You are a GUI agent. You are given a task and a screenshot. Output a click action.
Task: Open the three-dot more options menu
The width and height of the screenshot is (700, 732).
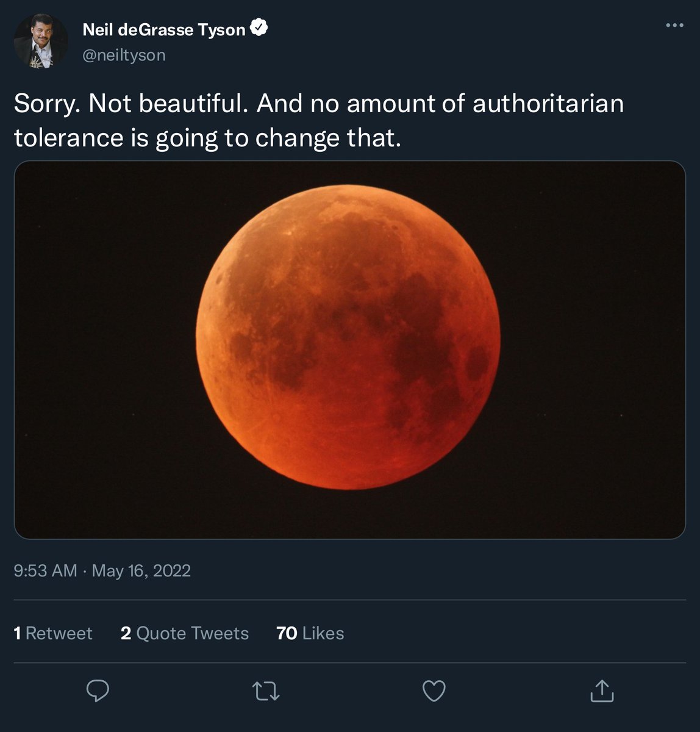[674, 26]
